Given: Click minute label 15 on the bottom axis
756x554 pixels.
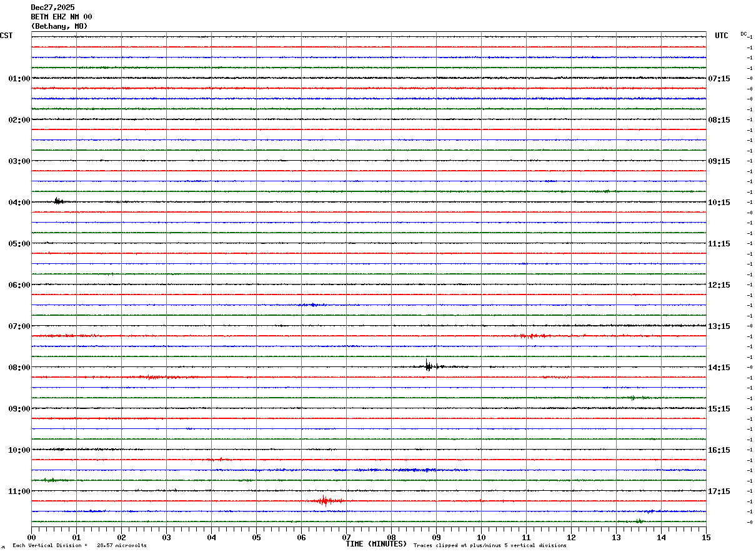Looking at the screenshot, I should pos(706,537).
